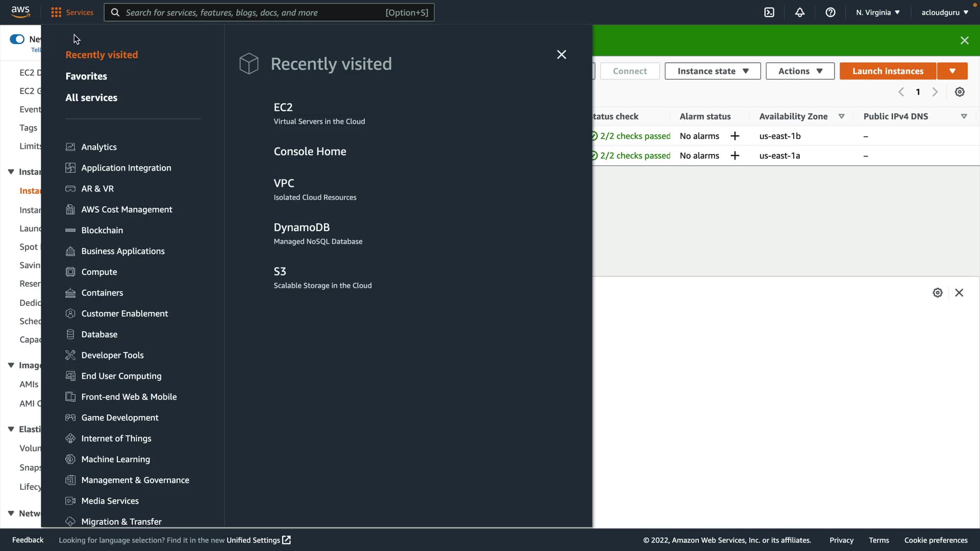Toggle the New EC2 Experience switch
The height and width of the screenshot is (551, 980).
click(17, 39)
